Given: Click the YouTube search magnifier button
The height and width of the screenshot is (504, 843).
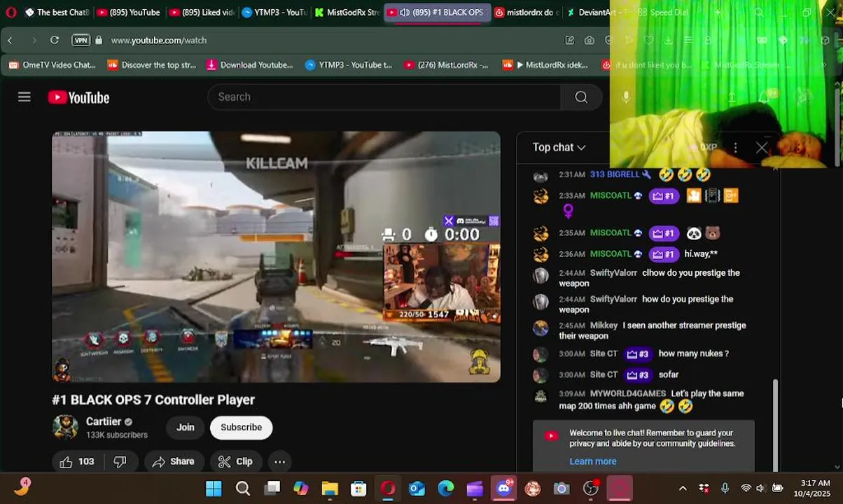Looking at the screenshot, I should click(x=581, y=97).
